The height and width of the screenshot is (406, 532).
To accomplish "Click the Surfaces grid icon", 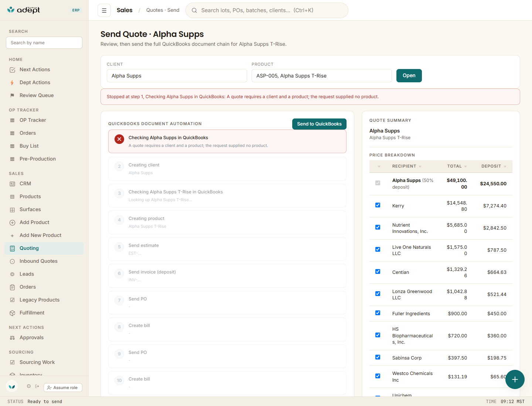I will coord(12,210).
